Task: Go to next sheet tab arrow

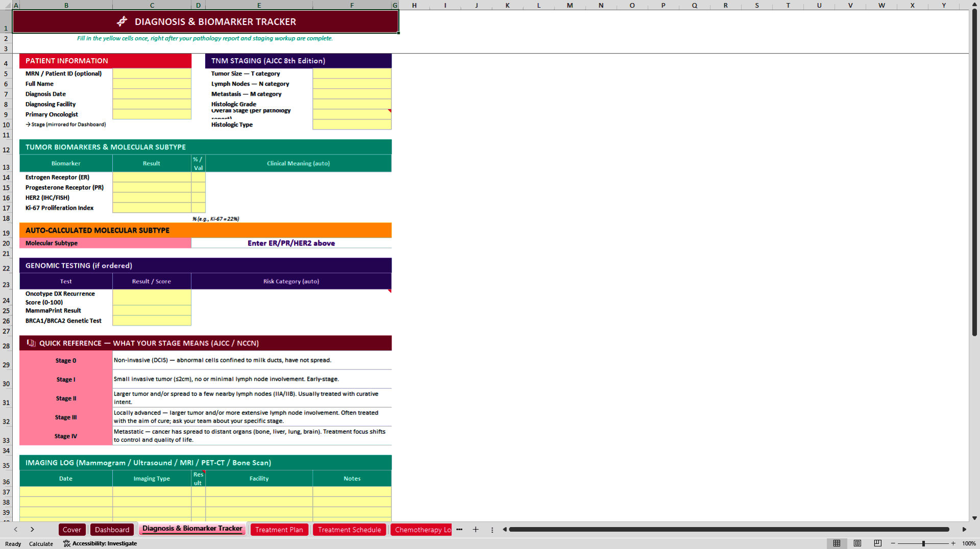Action: [32, 530]
